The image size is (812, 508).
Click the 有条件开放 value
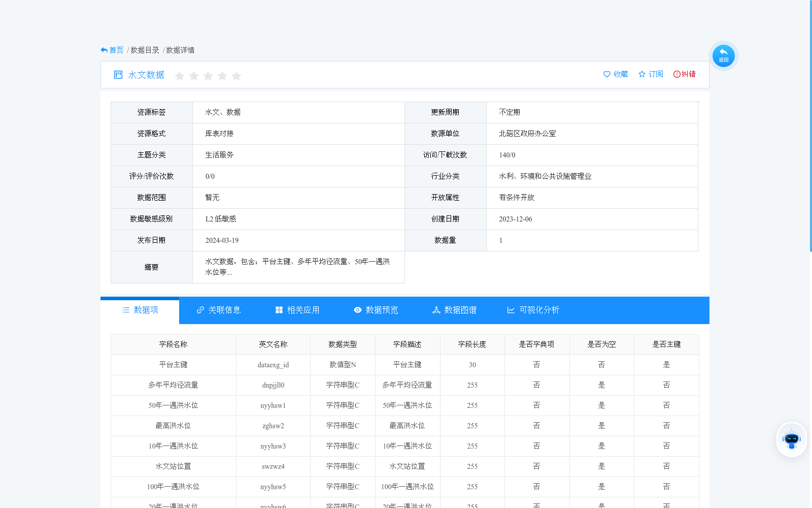click(x=517, y=198)
